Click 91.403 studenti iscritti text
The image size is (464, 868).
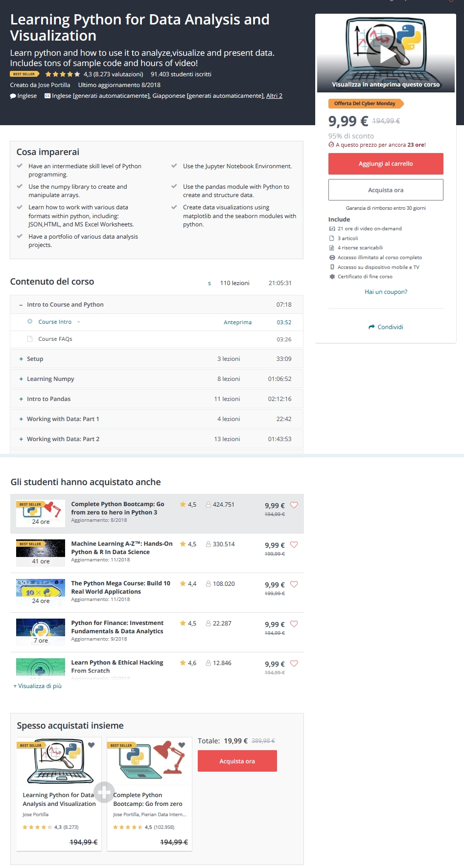[x=181, y=74]
